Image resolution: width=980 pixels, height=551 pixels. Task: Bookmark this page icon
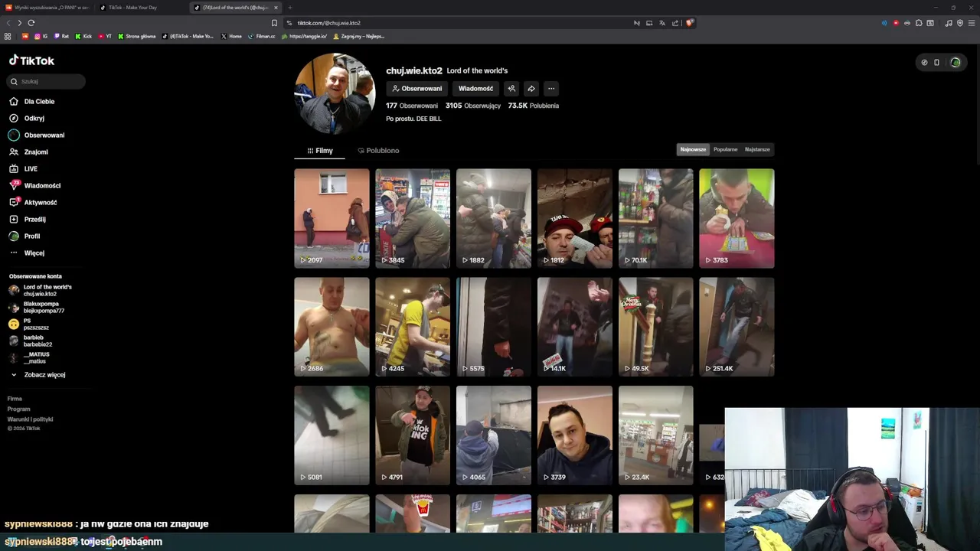coord(274,23)
